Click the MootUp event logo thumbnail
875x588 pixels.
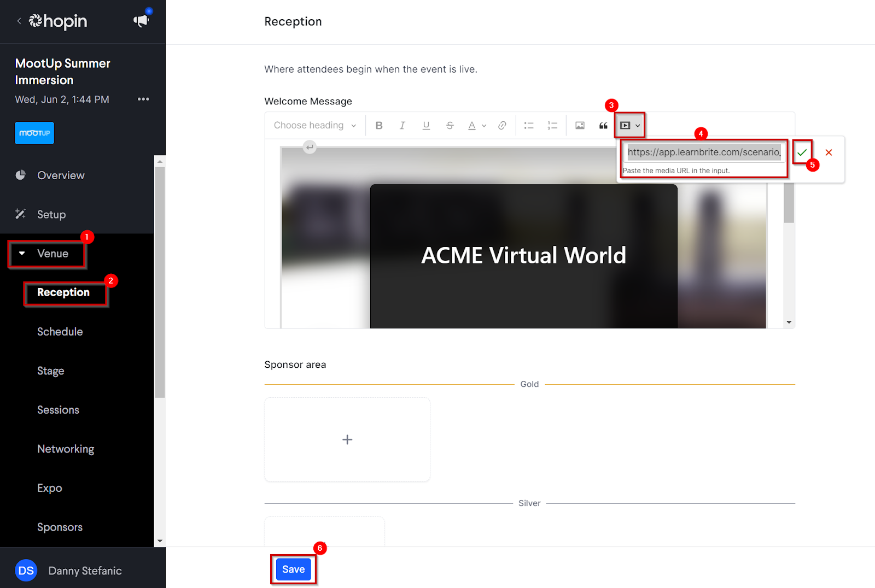(x=34, y=133)
